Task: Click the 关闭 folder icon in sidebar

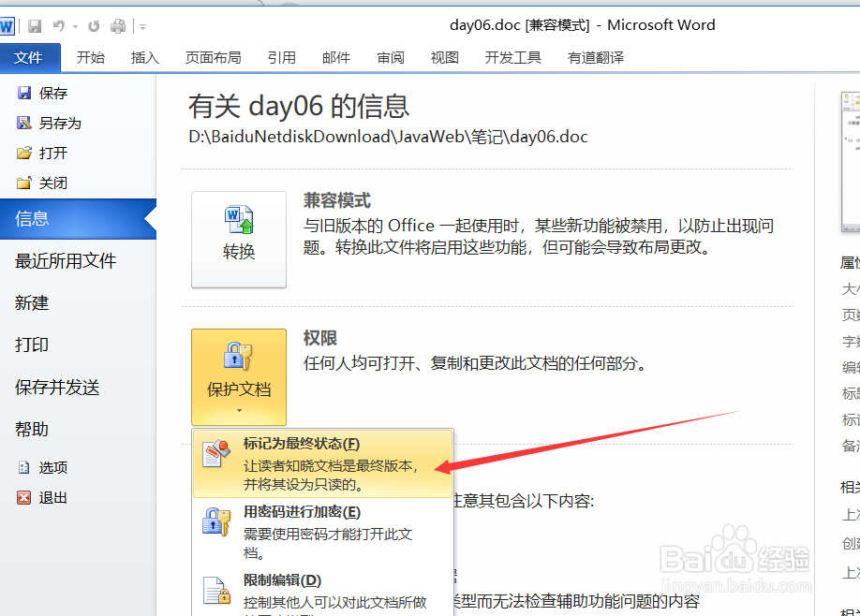Action: [x=24, y=183]
